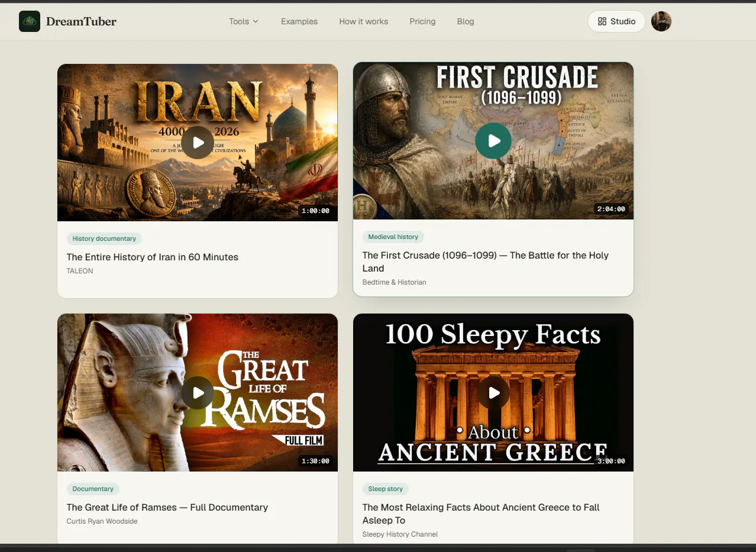Open the Studio button

tap(616, 21)
